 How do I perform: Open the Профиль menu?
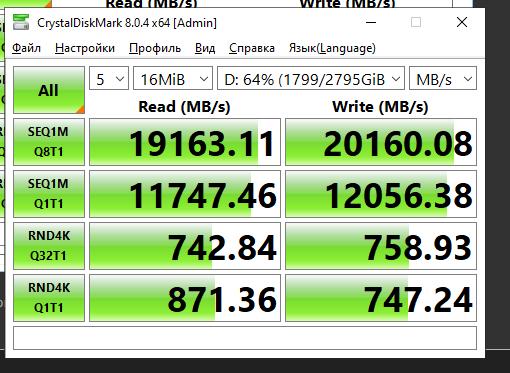[x=155, y=48]
